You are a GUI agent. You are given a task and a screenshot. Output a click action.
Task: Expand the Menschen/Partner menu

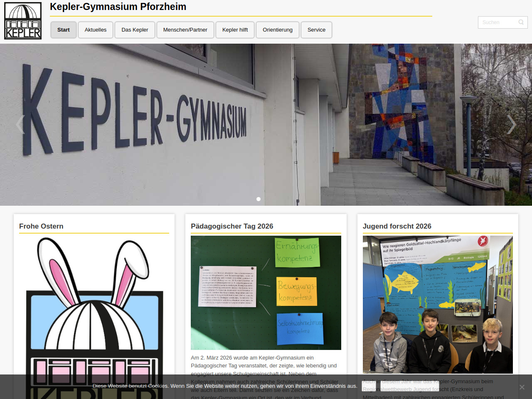(185, 30)
